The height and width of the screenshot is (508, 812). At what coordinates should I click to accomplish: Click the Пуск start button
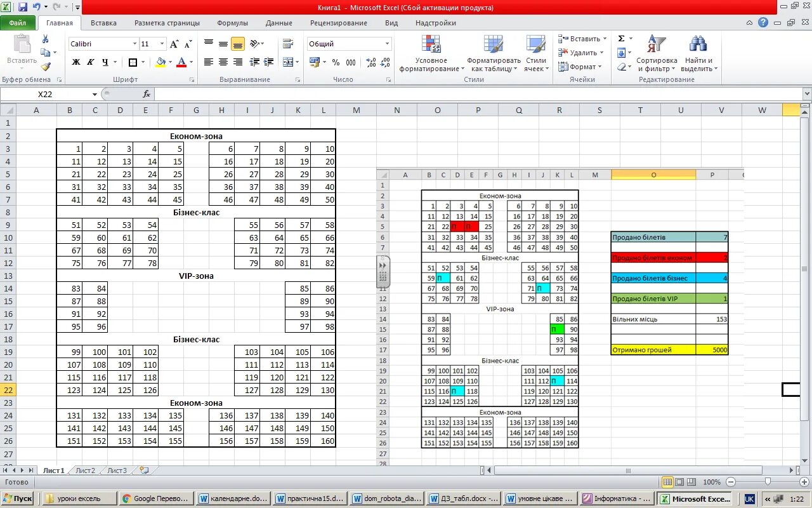(x=18, y=498)
